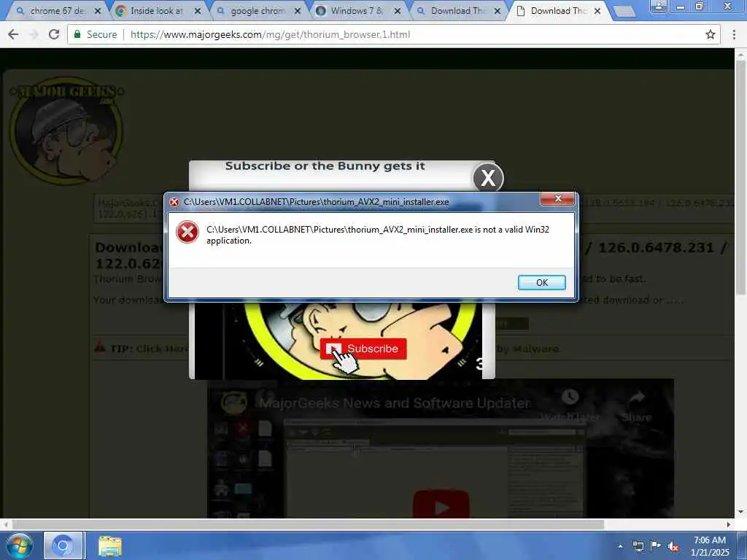The image size is (747, 560).
Task: Switch to the 'Windows 7 &' tab
Action: (x=357, y=10)
